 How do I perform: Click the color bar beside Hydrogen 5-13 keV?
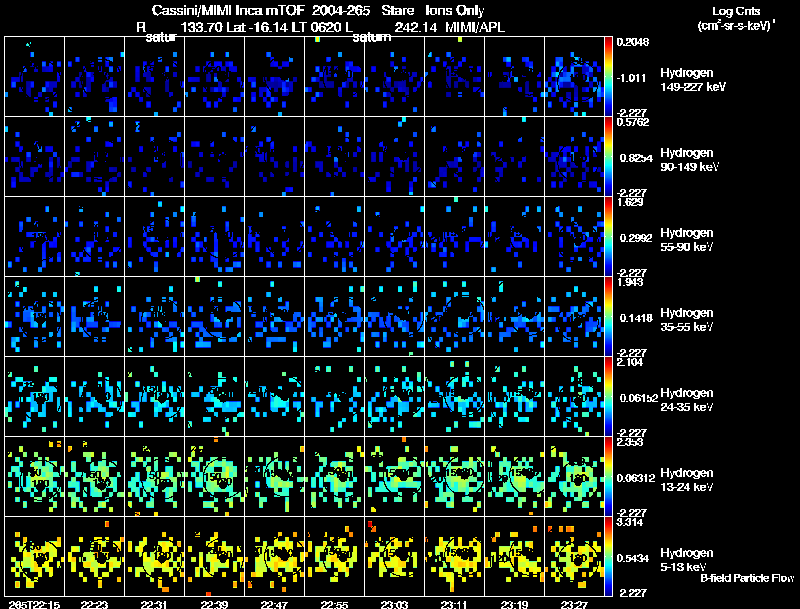pos(608,556)
